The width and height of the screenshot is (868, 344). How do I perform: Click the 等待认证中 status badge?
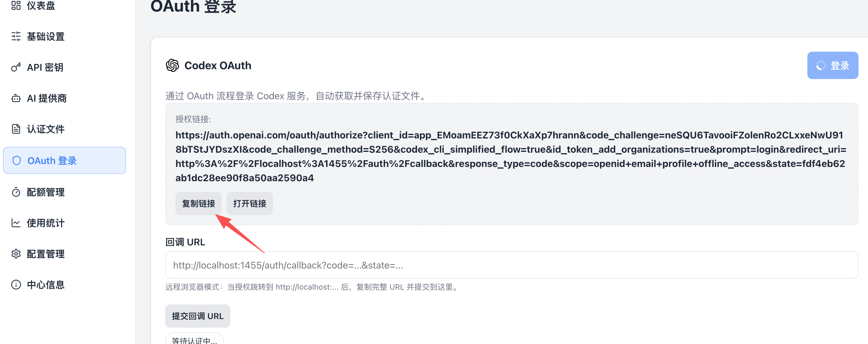(x=194, y=339)
